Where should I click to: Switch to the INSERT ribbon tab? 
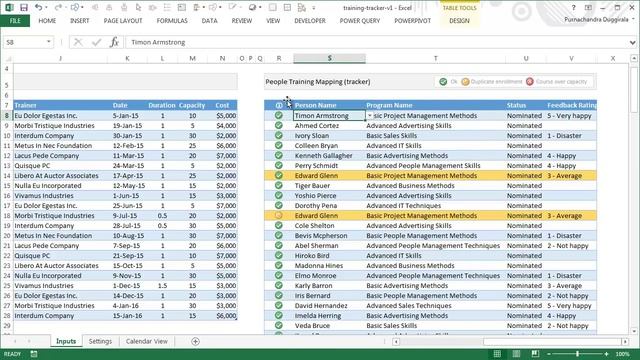79,20
